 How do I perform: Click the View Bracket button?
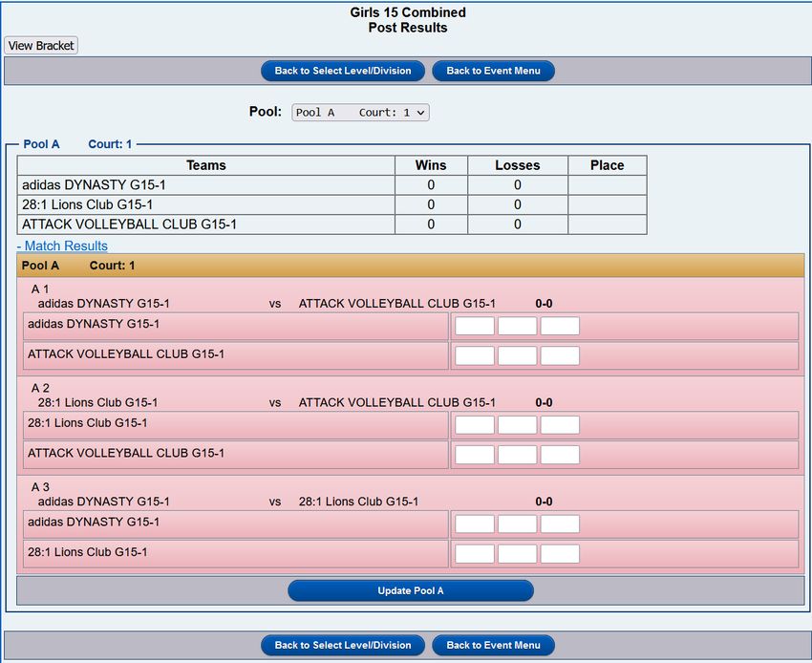pos(41,46)
